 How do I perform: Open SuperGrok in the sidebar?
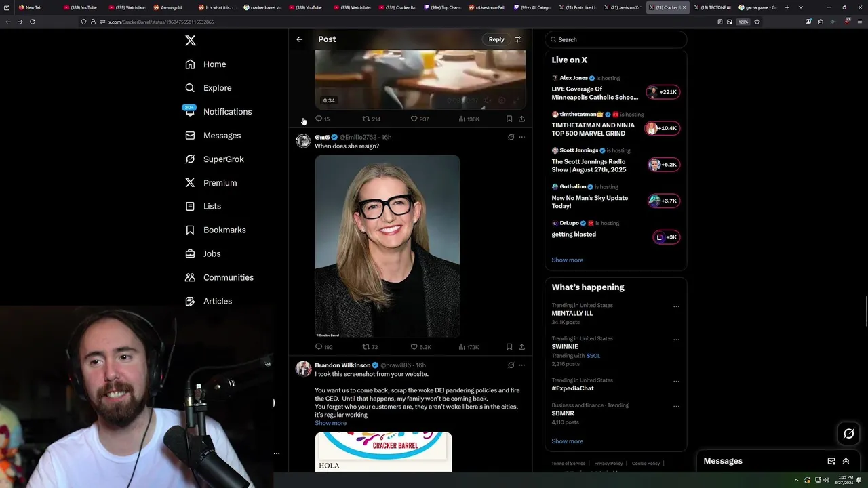(214, 159)
